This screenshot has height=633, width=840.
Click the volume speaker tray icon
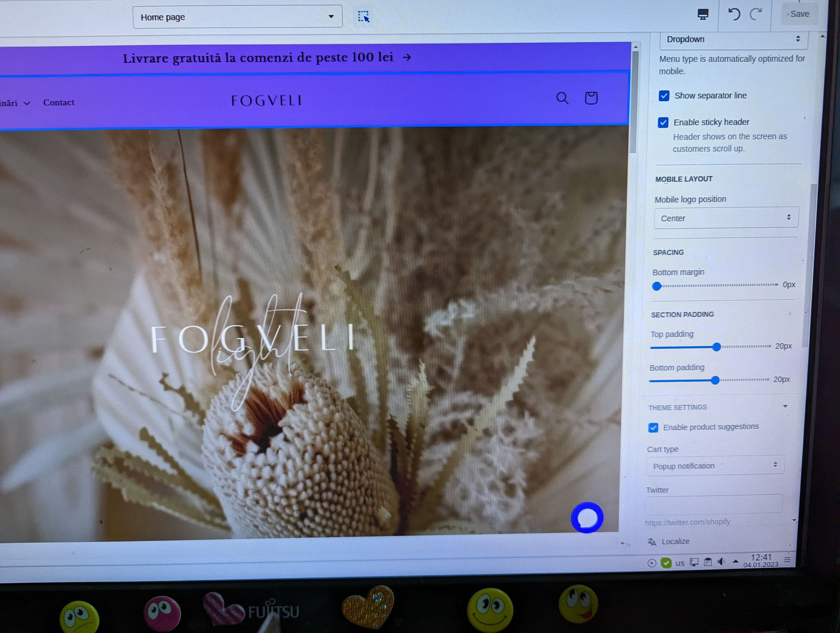tap(721, 561)
